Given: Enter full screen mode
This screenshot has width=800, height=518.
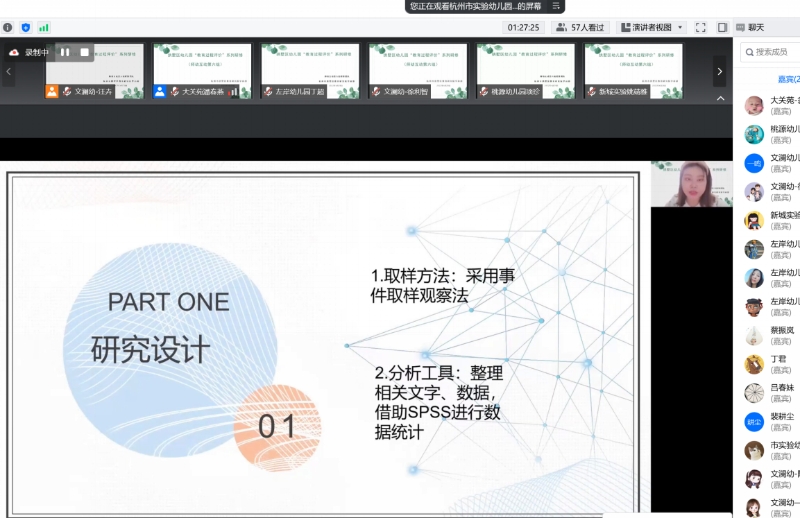Looking at the screenshot, I should 700,28.
